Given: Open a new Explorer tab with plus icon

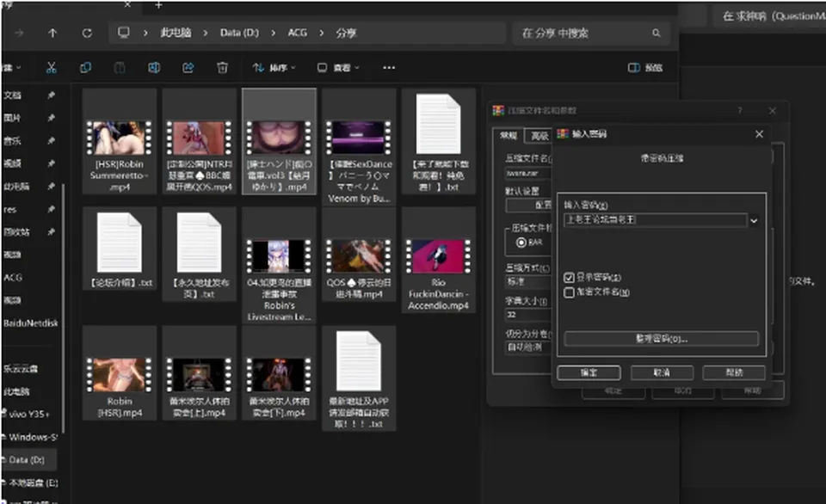Looking at the screenshot, I should (x=158, y=5).
